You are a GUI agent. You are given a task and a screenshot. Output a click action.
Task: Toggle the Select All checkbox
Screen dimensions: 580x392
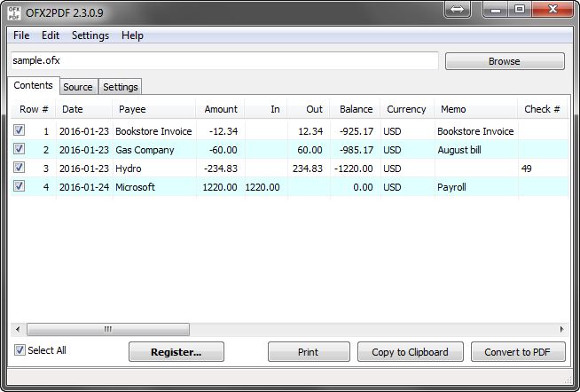tap(20, 350)
